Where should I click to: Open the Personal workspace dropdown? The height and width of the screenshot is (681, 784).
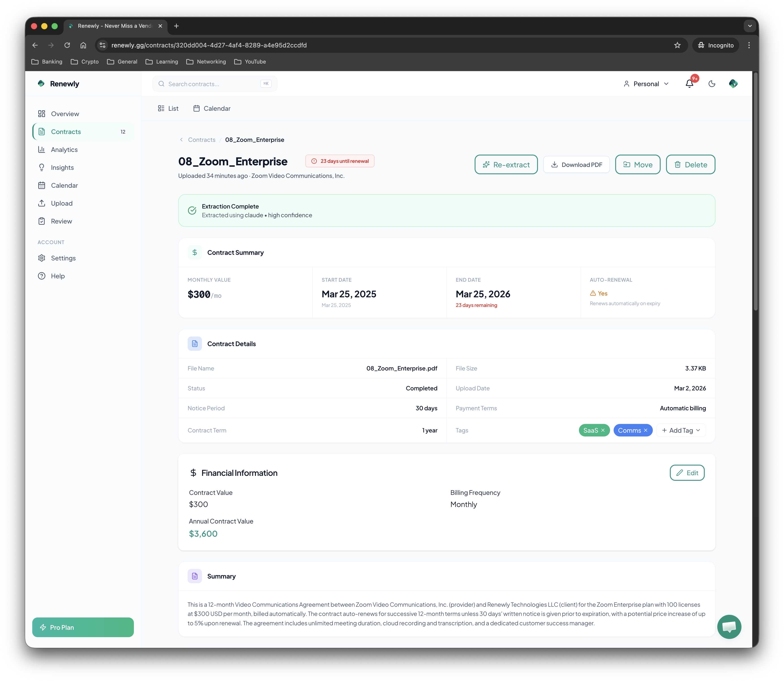[x=646, y=84]
